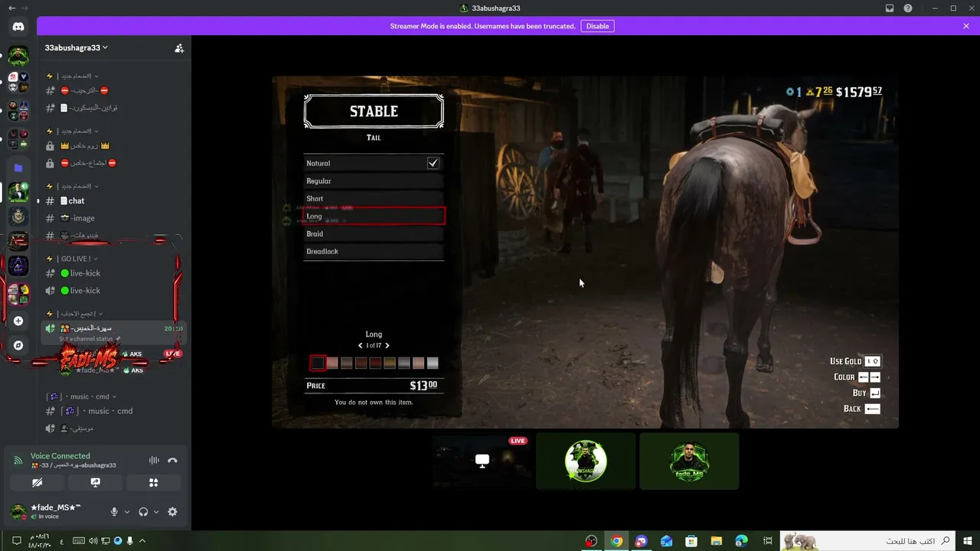Screen dimensions: 980x551
Task: Open voice noise suppression waveform icon
Action: [x=154, y=461]
